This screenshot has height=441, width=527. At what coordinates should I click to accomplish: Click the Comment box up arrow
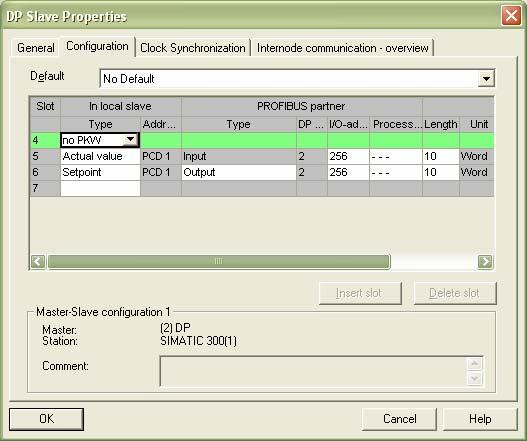pyautogui.click(x=475, y=364)
